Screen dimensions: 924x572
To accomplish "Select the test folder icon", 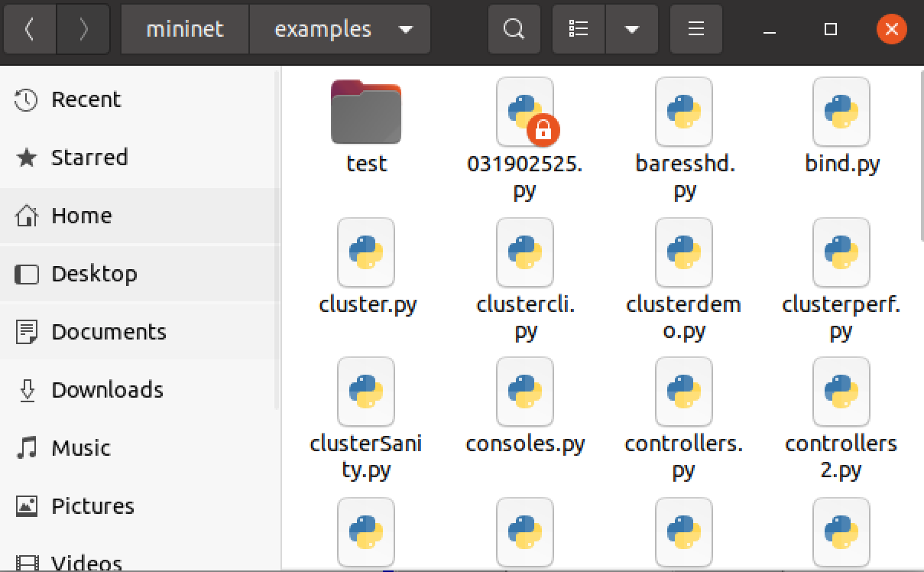I will pos(366,112).
